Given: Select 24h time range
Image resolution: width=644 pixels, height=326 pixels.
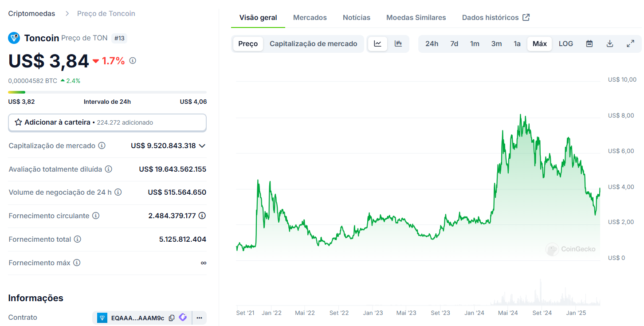Looking at the screenshot, I should (432, 44).
